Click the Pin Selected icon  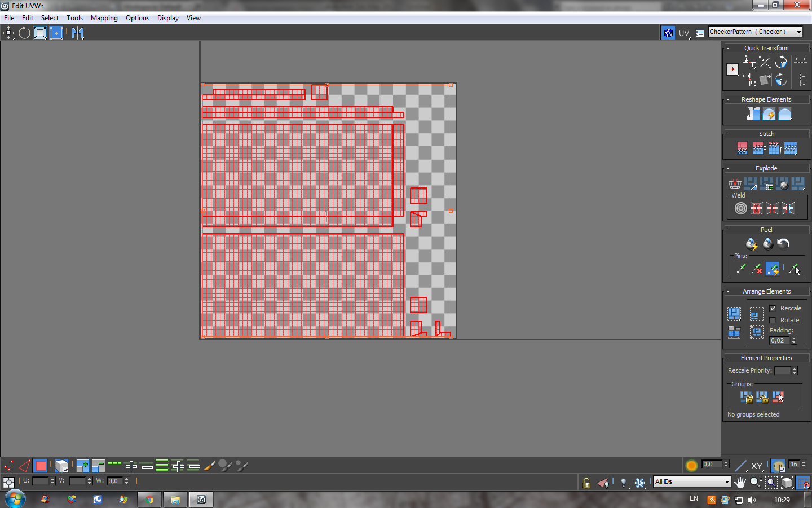741,269
